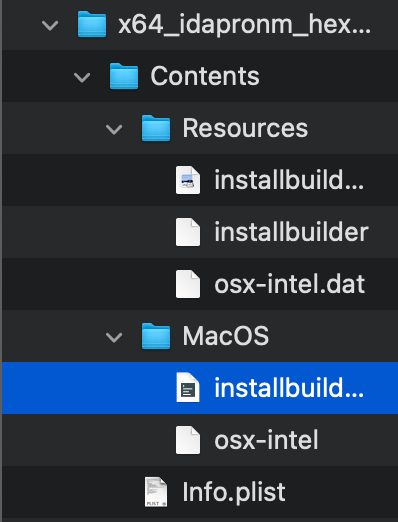Viewport: 398px width, 522px height.
Task: Collapse the MacOS folder chevron
Action: coord(114,337)
